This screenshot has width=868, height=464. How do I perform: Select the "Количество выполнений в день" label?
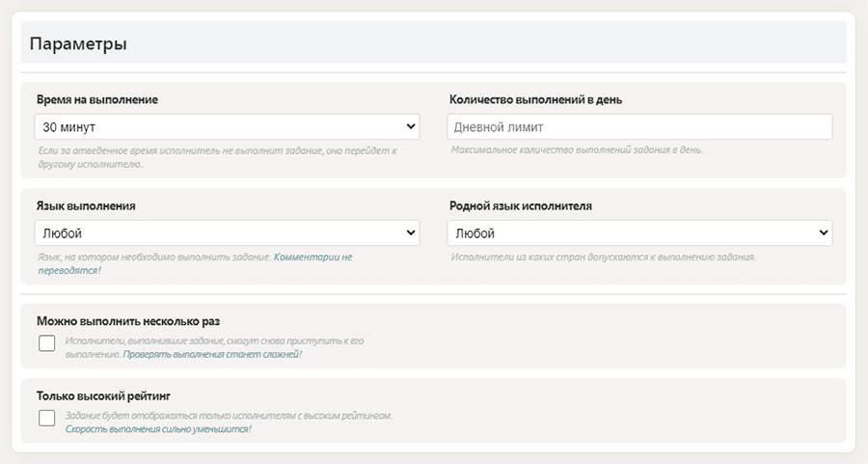[x=541, y=99]
